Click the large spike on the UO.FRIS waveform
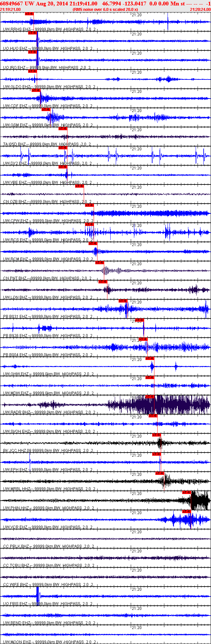211x644 pixels. (38, 596)
